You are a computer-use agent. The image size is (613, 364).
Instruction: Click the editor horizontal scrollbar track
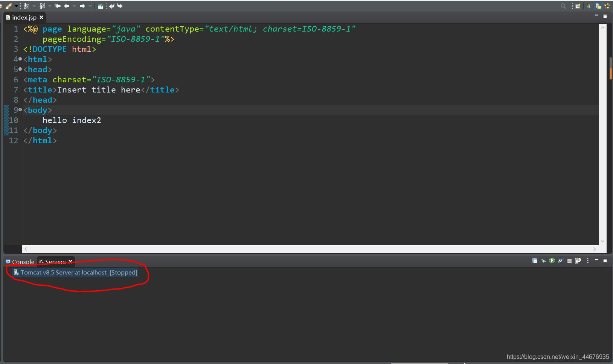click(310, 249)
